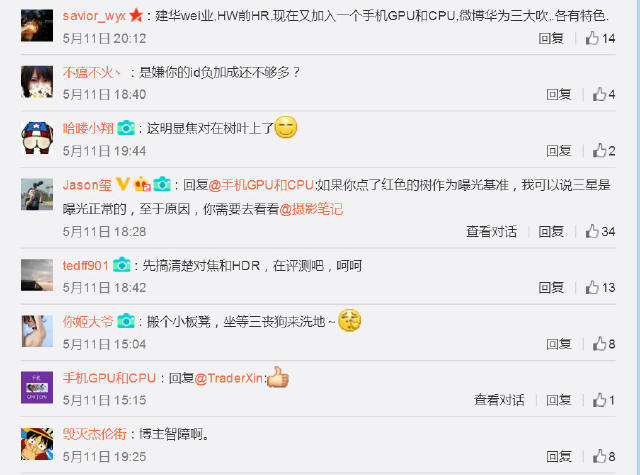Image resolution: width=640 pixels, height=475 pixels.
Task: Click red star badge beside savior_wyx
Action: click(x=136, y=16)
